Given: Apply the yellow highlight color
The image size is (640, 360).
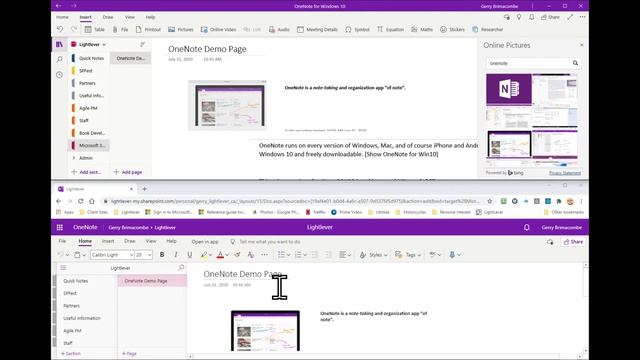Looking at the screenshot, I should (x=204, y=255).
